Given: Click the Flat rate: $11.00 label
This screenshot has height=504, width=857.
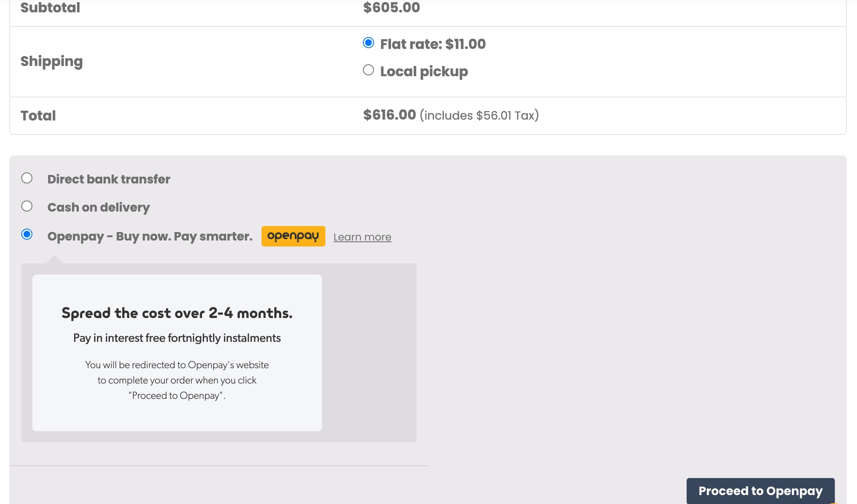Looking at the screenshot, I should 433,43.
